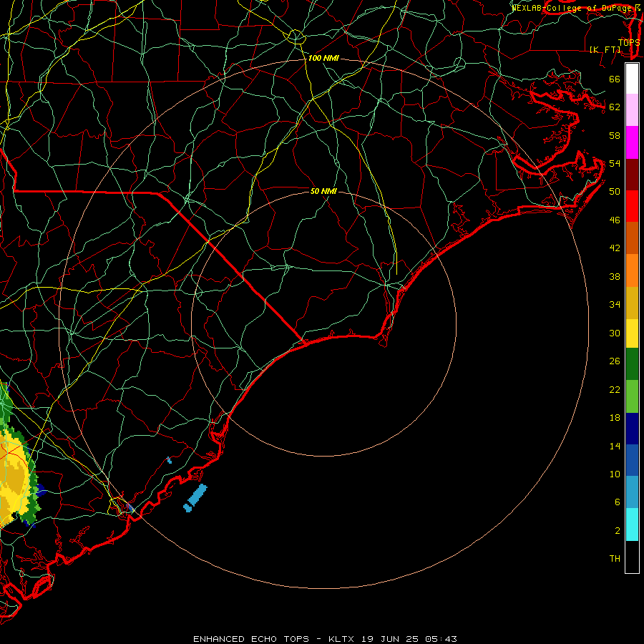Click the bright red legend swatch

(x=632, y=206)
